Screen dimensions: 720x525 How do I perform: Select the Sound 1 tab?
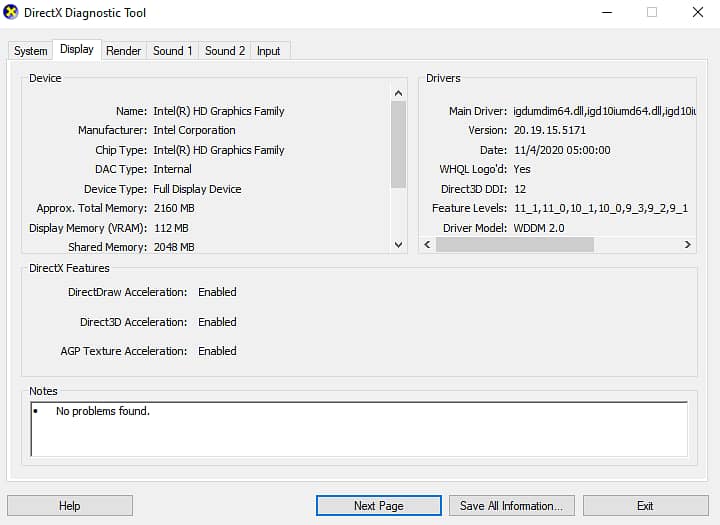point(172,51)
